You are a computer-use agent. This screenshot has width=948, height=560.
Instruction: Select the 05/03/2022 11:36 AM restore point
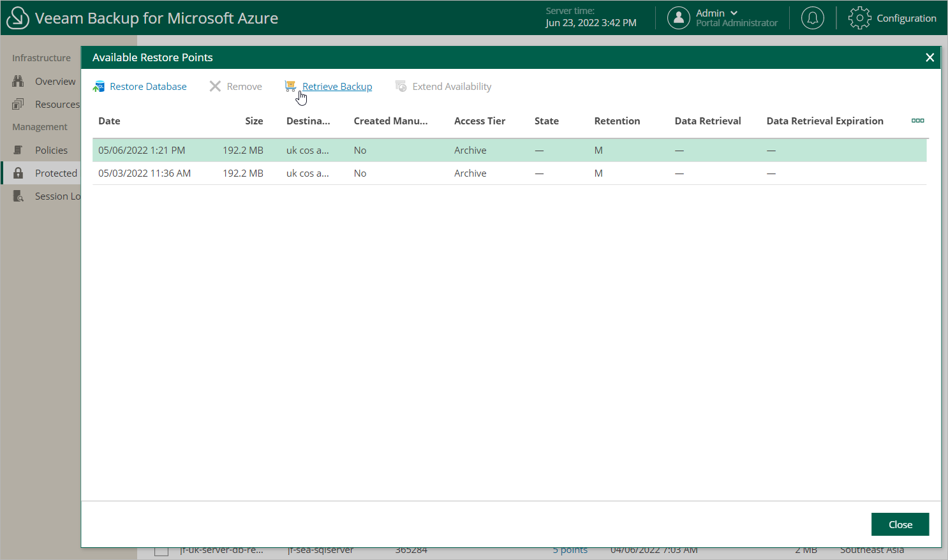[x=144, y=173]
